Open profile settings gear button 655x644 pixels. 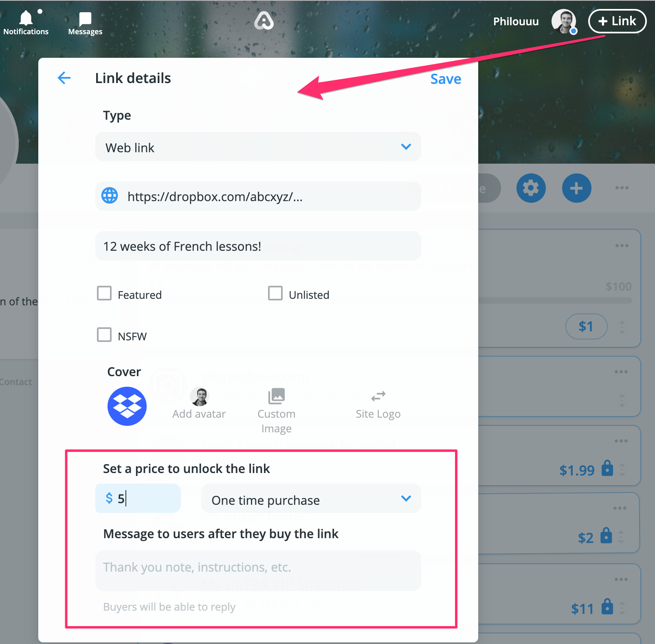click(x=531, y=188)
